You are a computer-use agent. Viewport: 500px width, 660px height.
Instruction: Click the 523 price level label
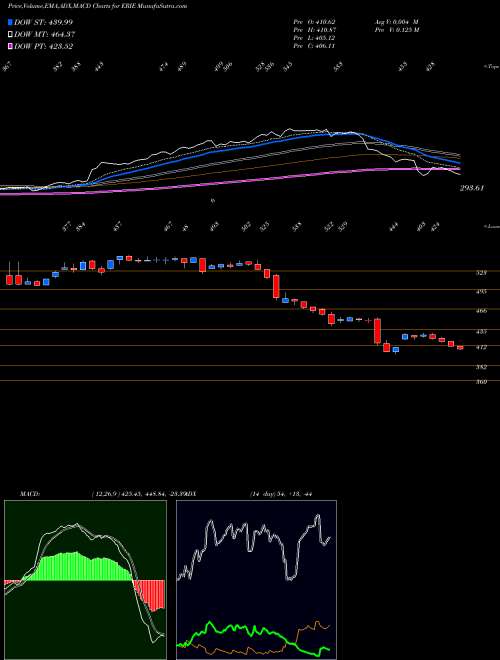pyautogui.click(x=481, y=273)
